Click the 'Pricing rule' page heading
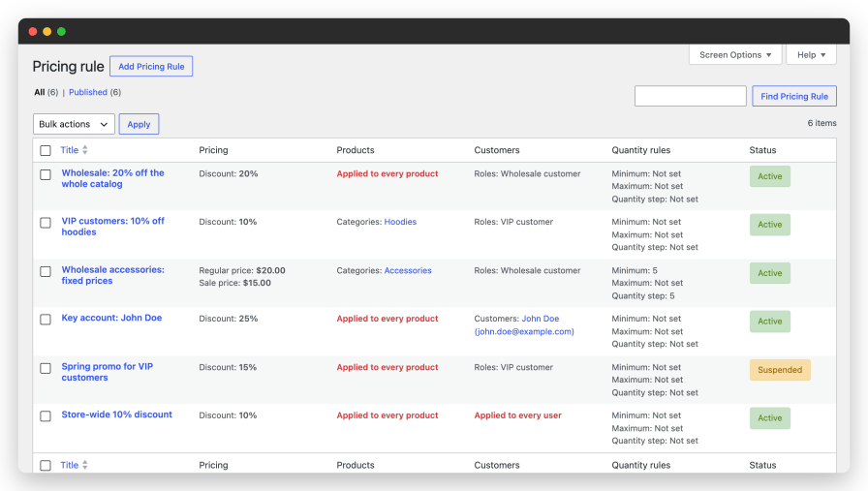Screen dimensions: 868x491 click(68, 67)
